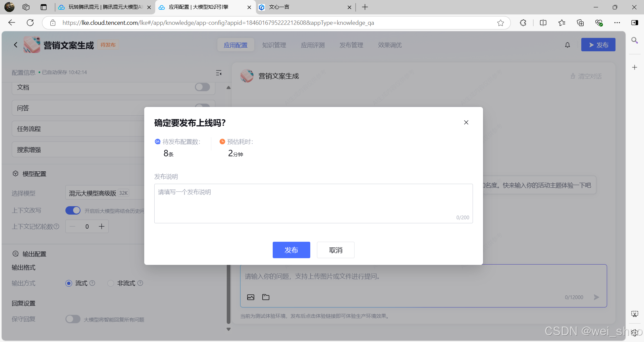Click the upload file folder icon
The width and height of the screenshot is (644, 342).
266,297
